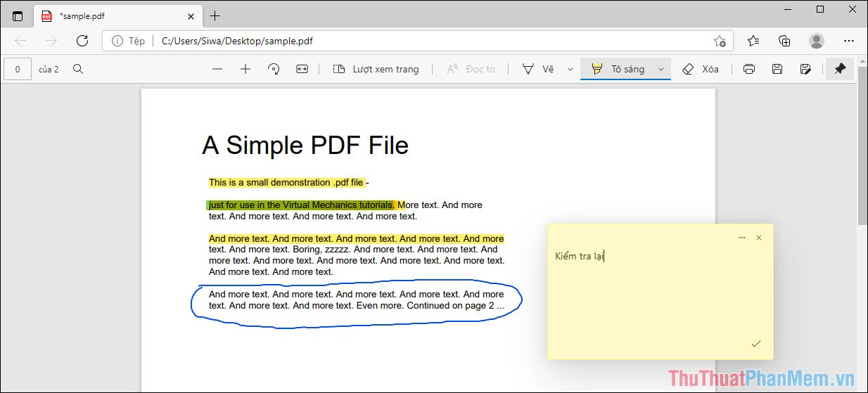Screen dimensions: 868x393
Task: Expand the Tô sáng color options dropdown
Action: 661,69
